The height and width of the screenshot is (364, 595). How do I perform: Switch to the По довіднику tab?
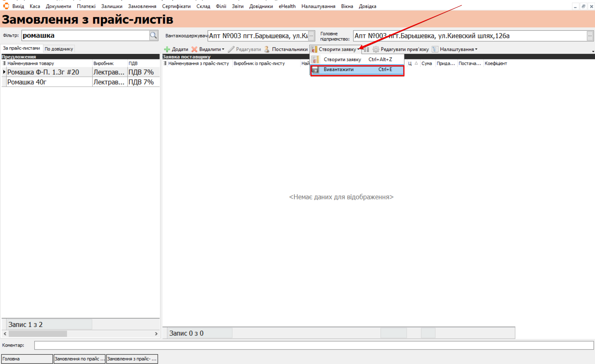[x=59, y=49]
